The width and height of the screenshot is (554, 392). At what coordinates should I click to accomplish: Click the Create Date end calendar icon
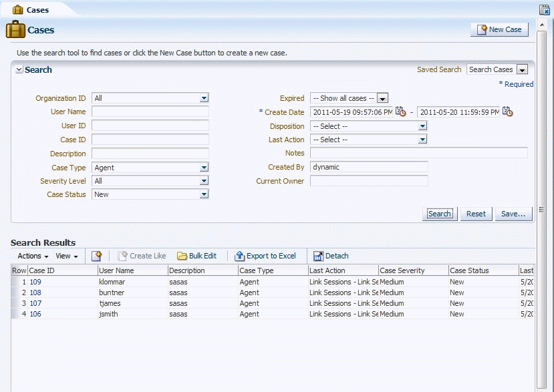coord(507,112)
